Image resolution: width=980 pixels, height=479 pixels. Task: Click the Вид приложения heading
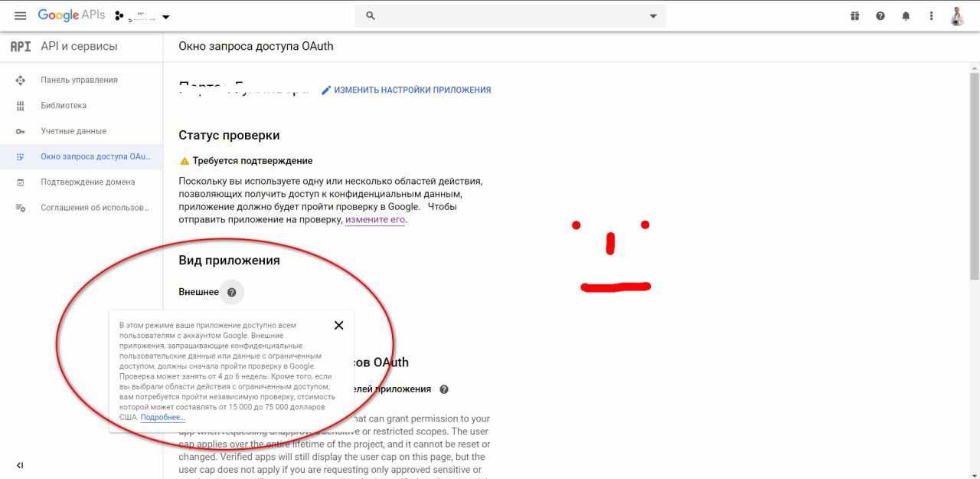(229, 261)
